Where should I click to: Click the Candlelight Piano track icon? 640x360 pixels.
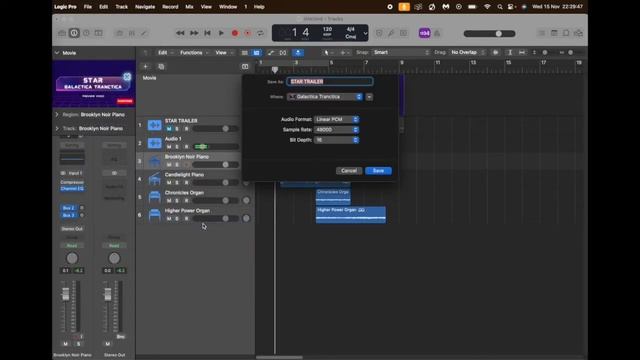pos(154,179)
